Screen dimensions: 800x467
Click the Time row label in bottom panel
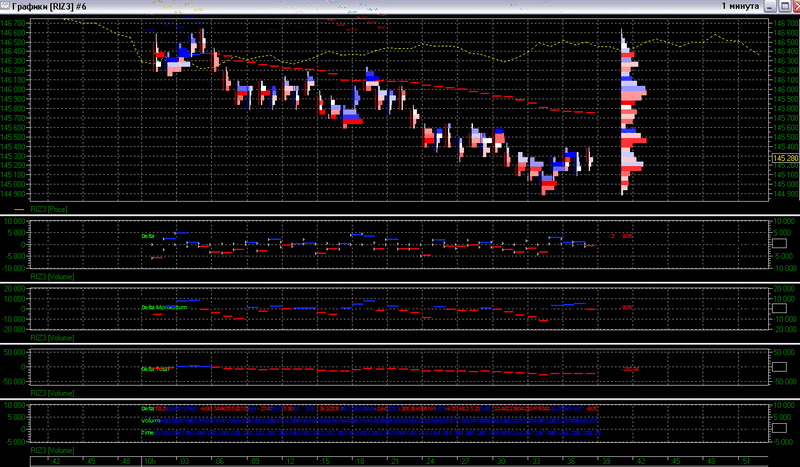click(x=148, y=432)
